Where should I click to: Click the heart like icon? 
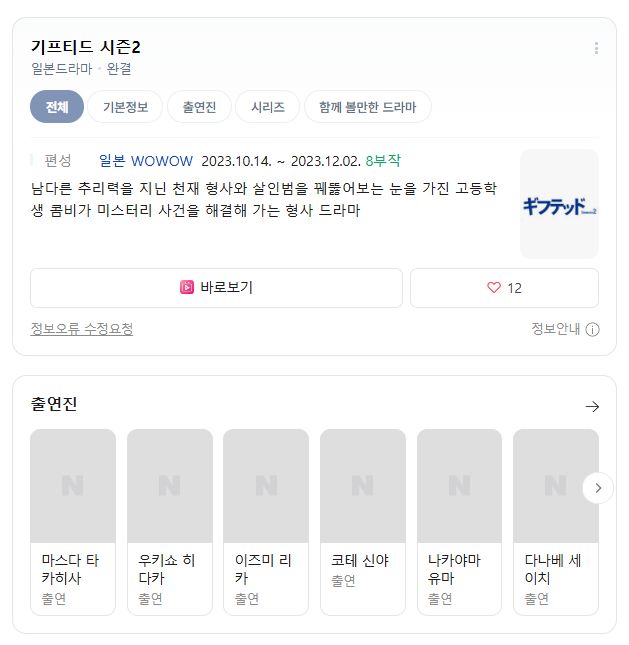point(493,288)
